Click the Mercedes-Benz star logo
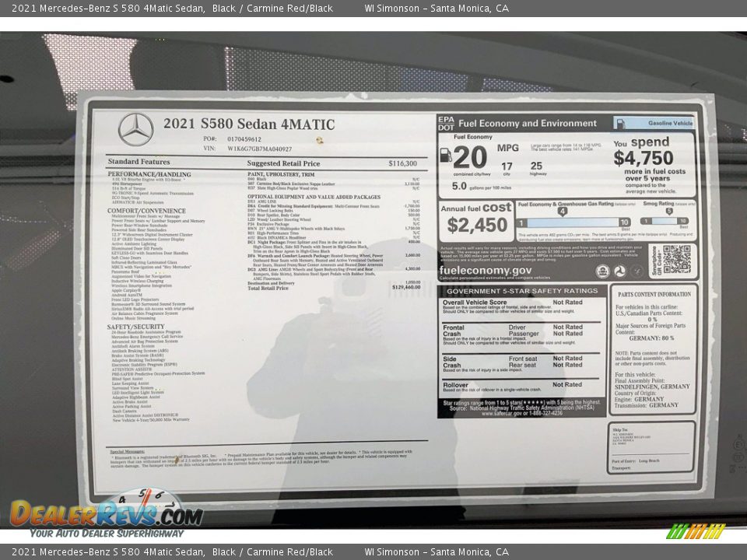 click(x=136, y=129)
